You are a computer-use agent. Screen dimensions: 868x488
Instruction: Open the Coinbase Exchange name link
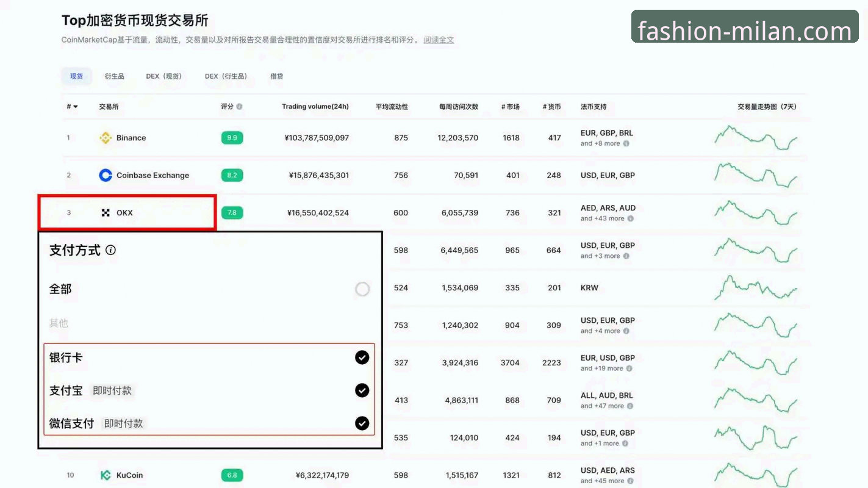tap(152, 175)
